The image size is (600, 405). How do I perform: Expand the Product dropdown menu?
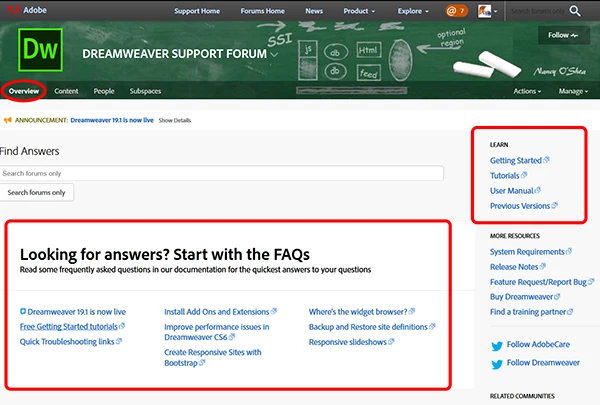pos(359,11)
